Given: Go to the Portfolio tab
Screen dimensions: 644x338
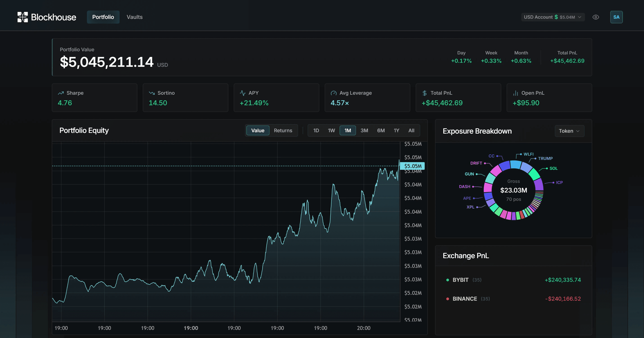Looking at the screenshot, I should tap(103, 17).
